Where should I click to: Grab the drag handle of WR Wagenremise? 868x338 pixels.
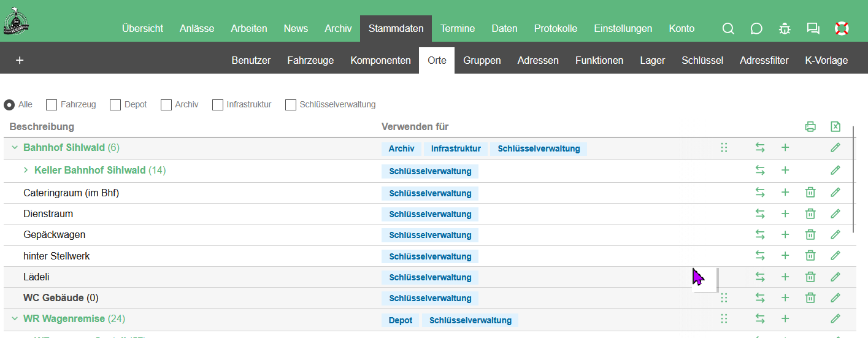click(x=724, y=318)
